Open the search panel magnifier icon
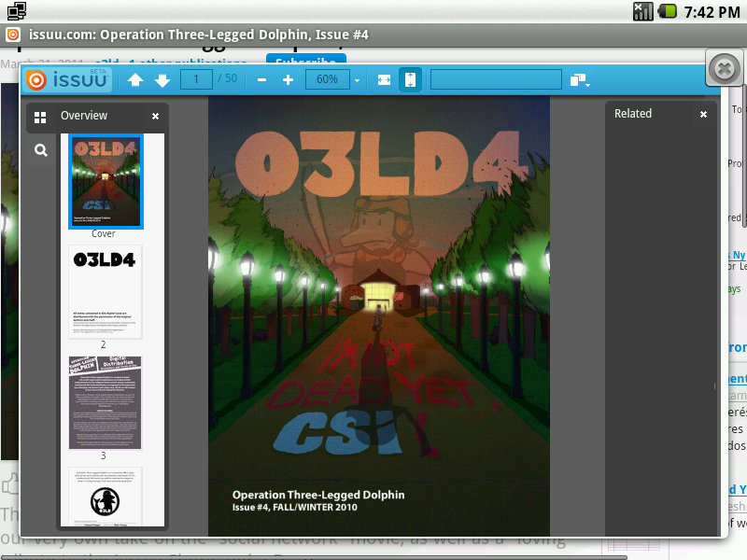747x560 pixels. tap(41, 150)
